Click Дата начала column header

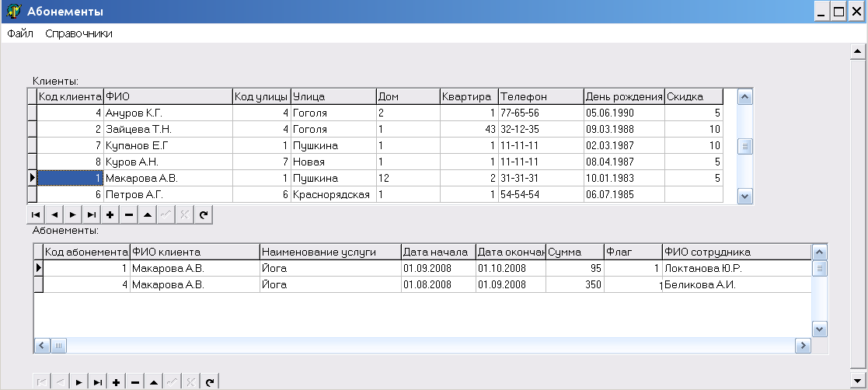pyautogui.click(x=437, y=252)
